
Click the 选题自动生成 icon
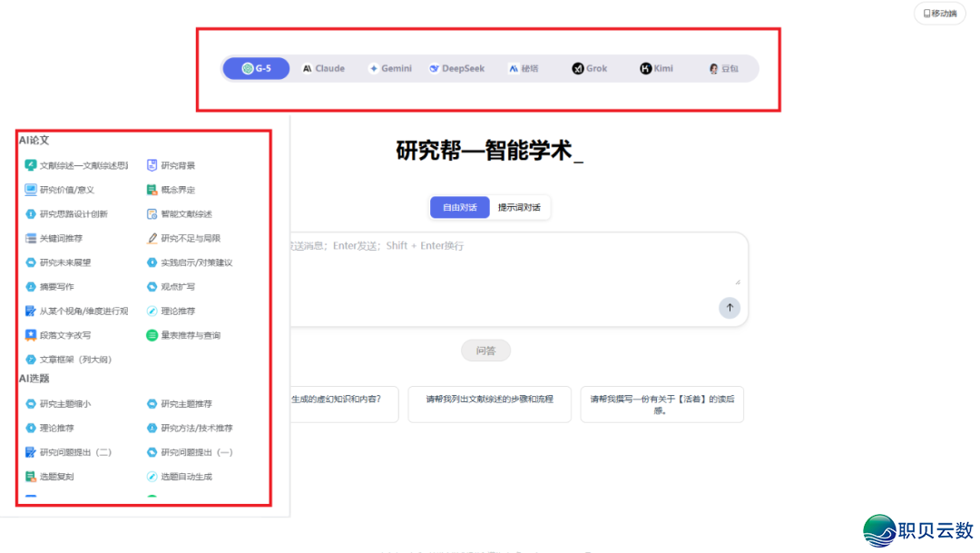[152, 477]
